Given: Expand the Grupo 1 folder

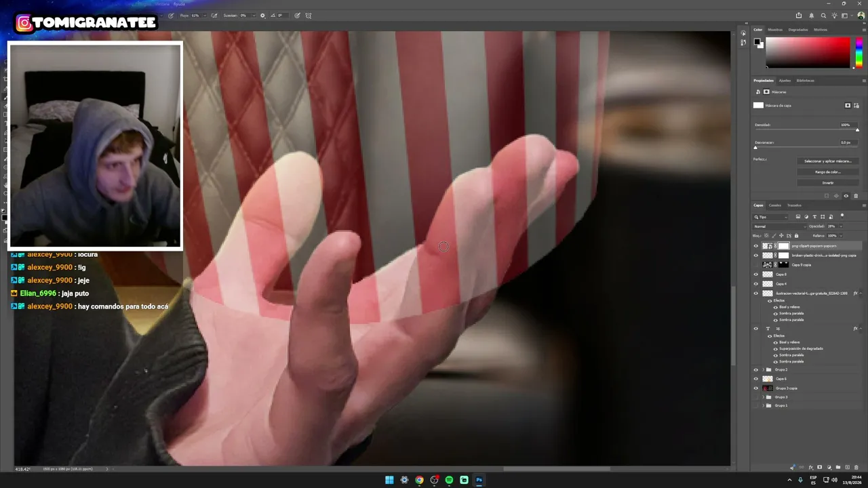Looking at the screenshot, I should point(763,406).
